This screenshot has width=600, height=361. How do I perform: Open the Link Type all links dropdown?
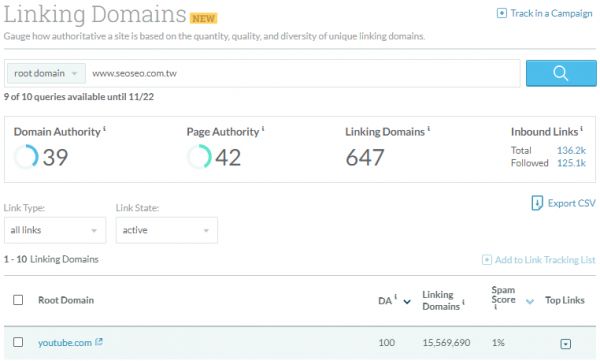[55, 230]
